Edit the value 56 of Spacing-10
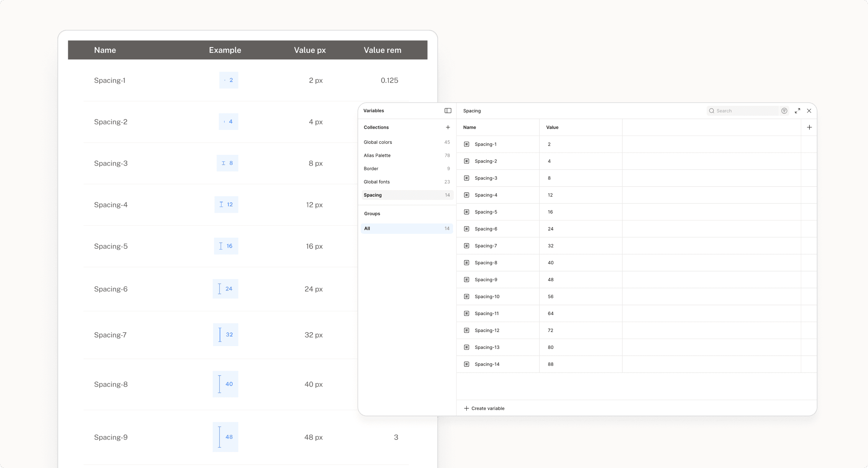The image size is (868, 468). pyautogui.click(x=551, y=297)
